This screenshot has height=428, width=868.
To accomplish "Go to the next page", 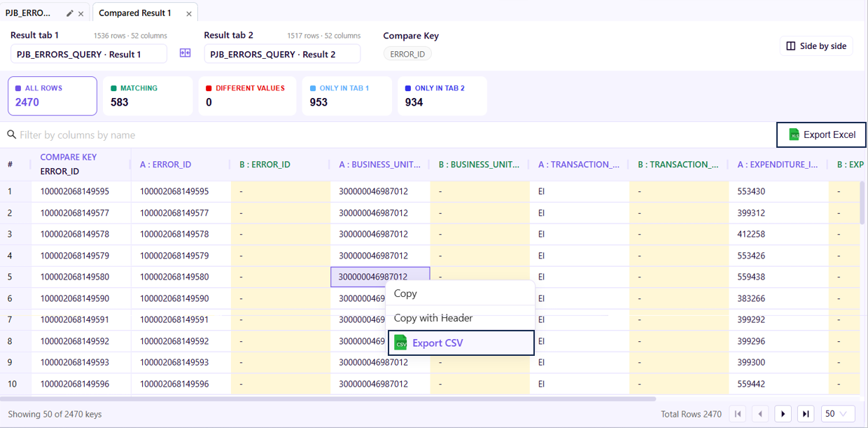I will (783, 414).
